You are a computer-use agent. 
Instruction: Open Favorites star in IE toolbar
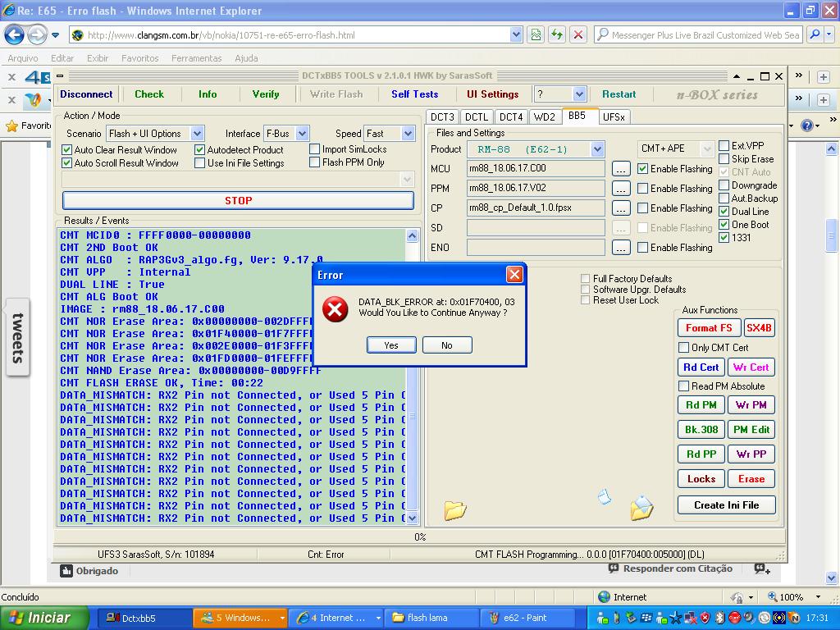point(11,126)
